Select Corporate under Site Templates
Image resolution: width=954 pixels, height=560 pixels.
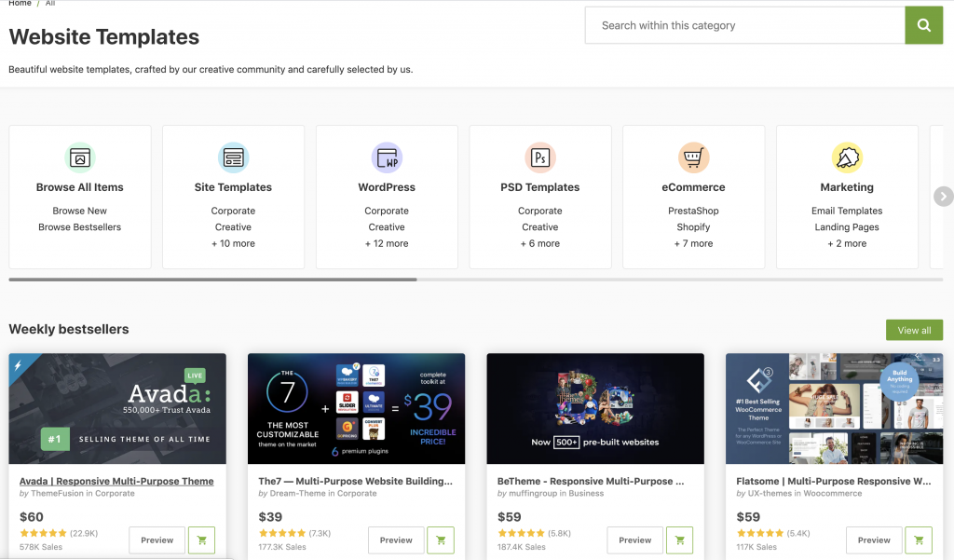(233, 211)
